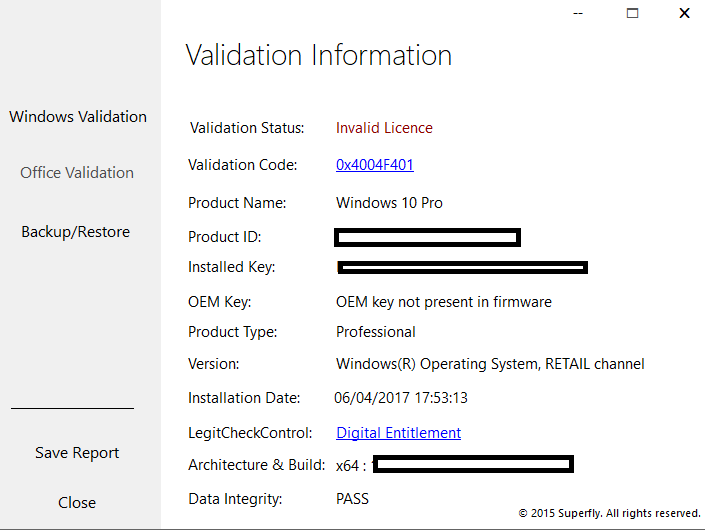This screenshot has width=705, height=530.
Task: Click the Product Type label
Action: [232, 332]
